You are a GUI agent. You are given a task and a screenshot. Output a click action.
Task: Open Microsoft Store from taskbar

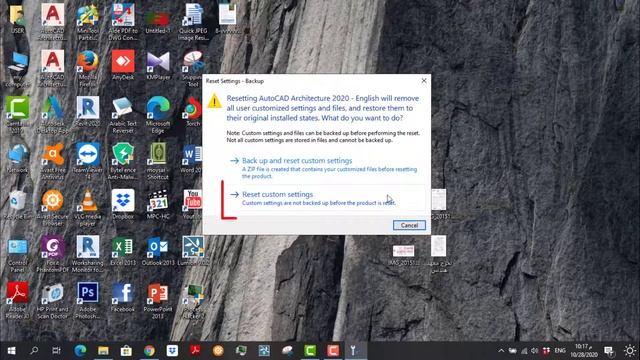click(126, 351)
